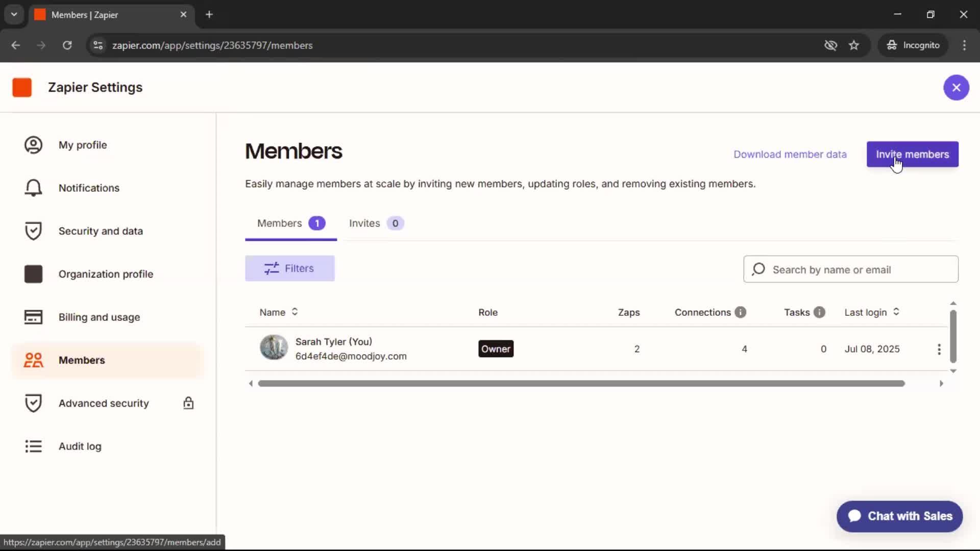980x551 pixels.
Task: Click the site information icon
Action: click(x=98, y=45)
